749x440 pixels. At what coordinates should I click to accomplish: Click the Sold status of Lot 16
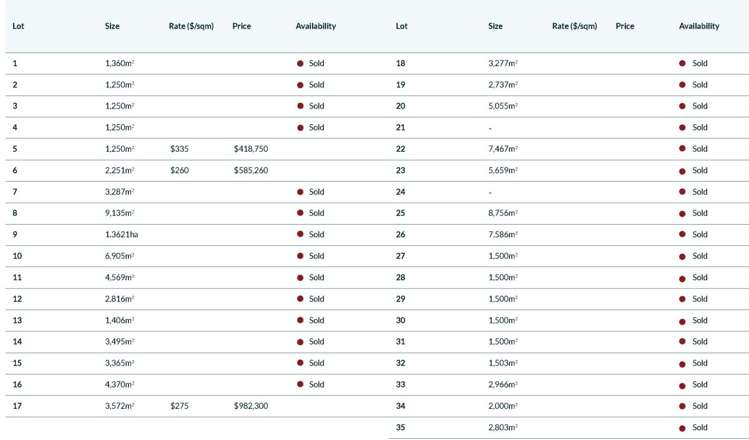click(310, 385)
